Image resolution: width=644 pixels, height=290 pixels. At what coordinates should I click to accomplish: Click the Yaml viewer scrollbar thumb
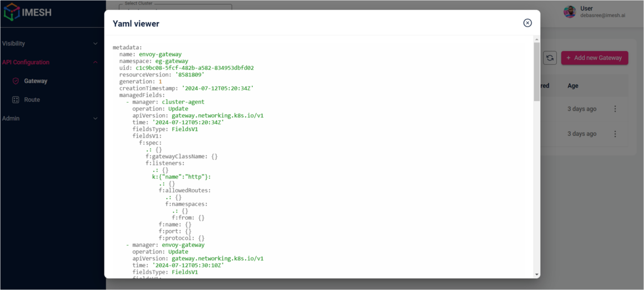point(536,72)
